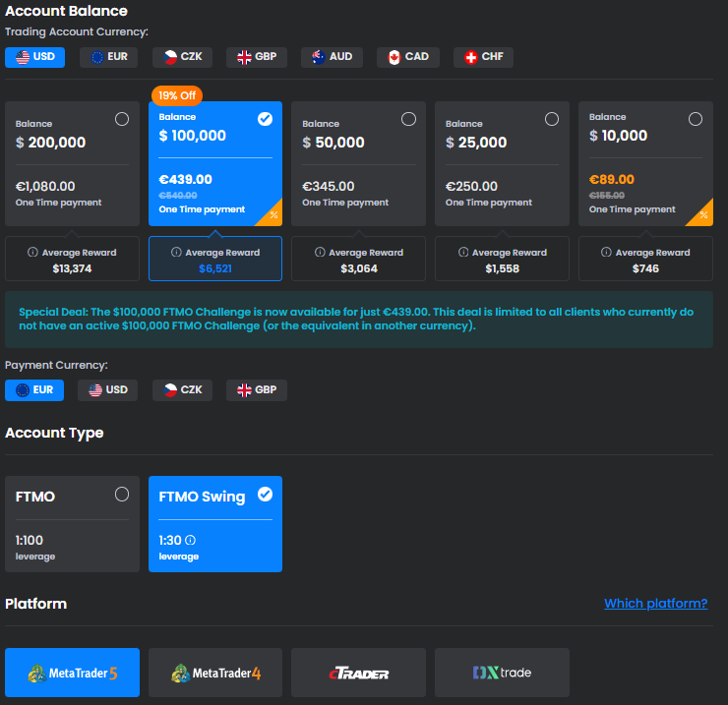
Task: Open info icon for $3,064 Average Reward
Action: point(320,252)
